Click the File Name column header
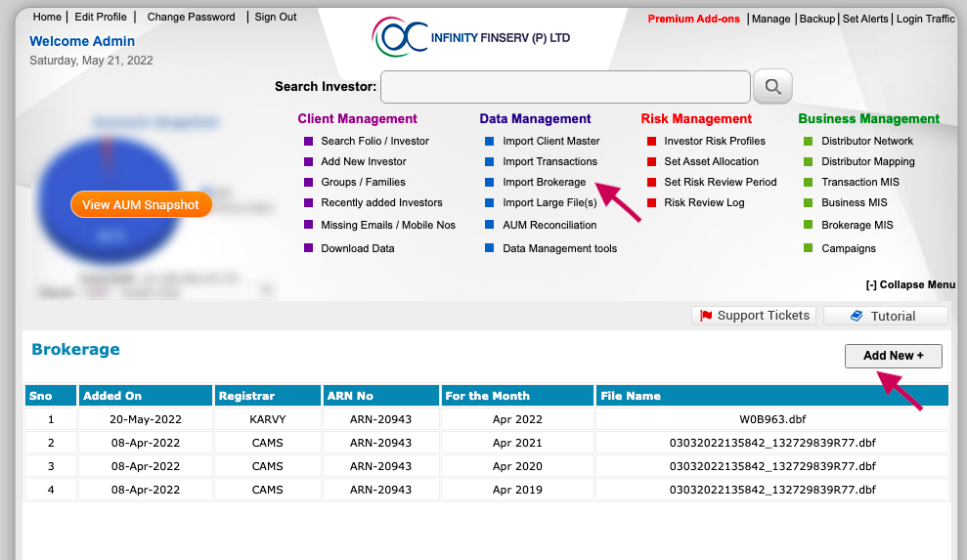The image size is (967, 560). point(772,396)
